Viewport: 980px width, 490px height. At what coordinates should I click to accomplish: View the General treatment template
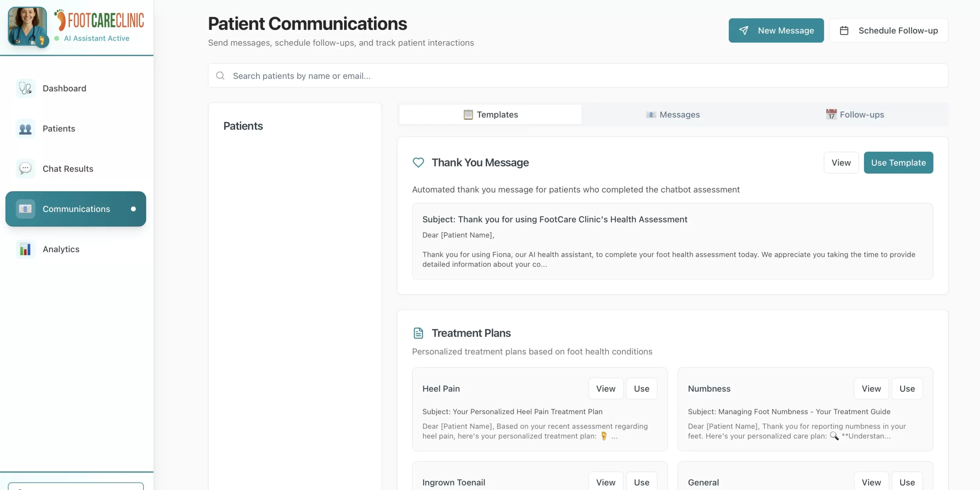click(871, 482)
